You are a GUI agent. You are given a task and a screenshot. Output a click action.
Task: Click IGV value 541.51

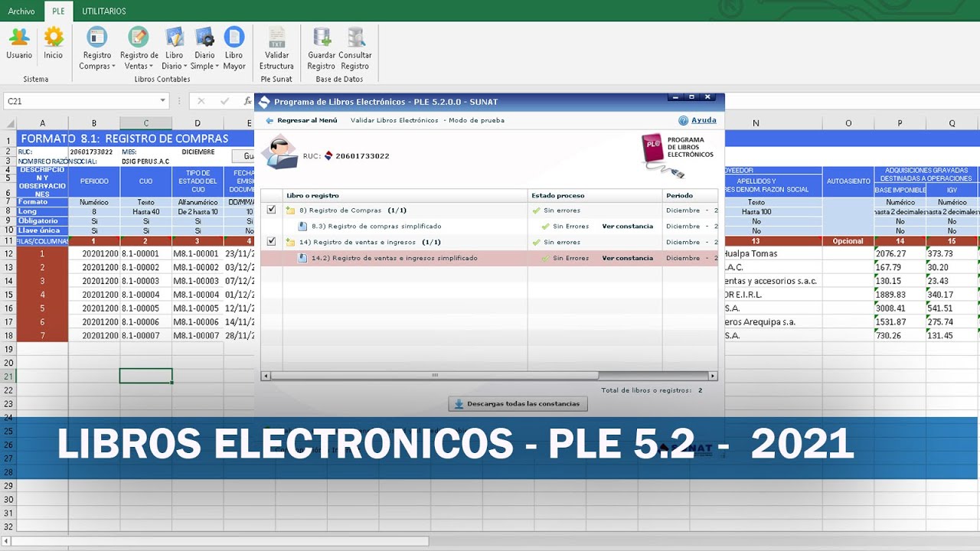pos(952,308)
